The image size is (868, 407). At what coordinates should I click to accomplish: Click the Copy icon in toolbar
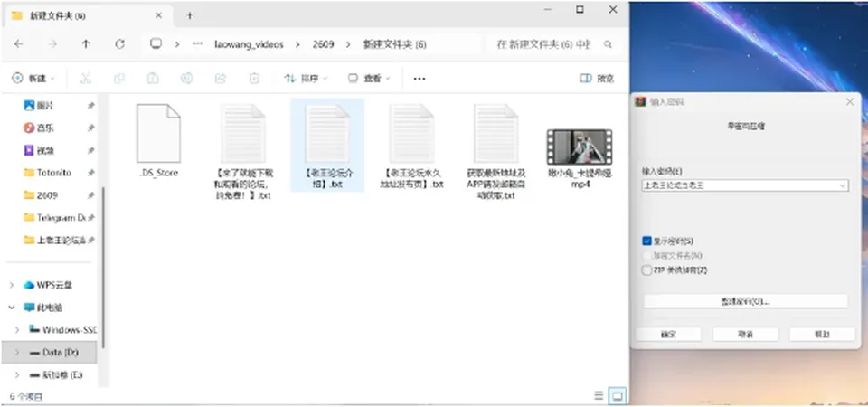pos(119,79)
